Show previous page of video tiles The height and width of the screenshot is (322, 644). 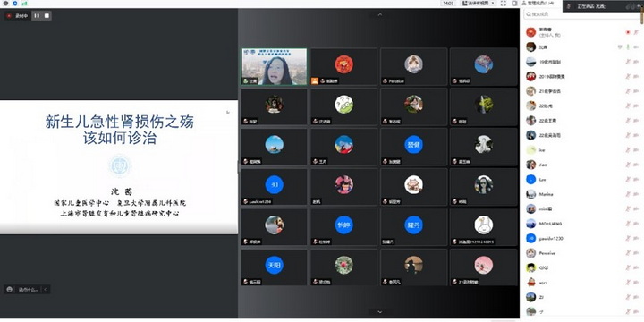coord(379,15)
